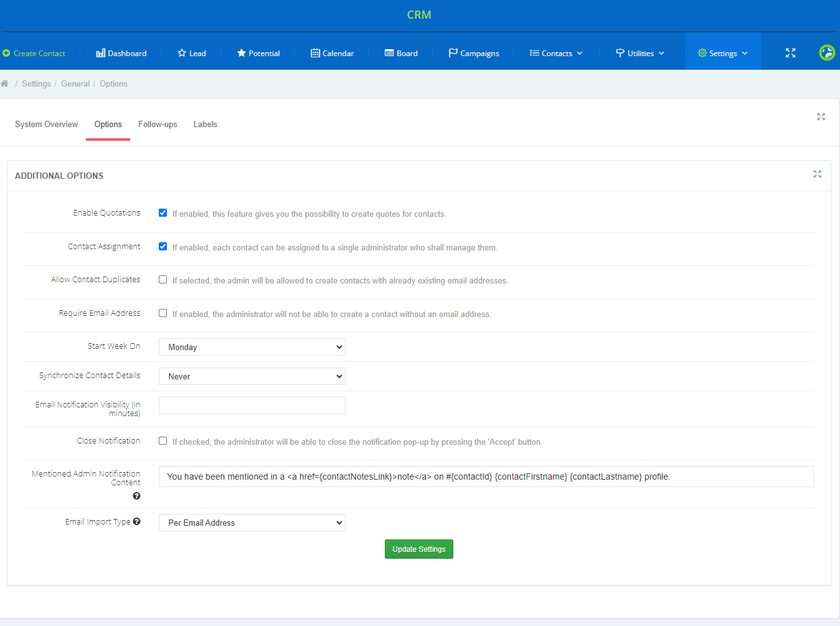Click the home breadcrumb icon
840x626 pixels.
(4, 83)
